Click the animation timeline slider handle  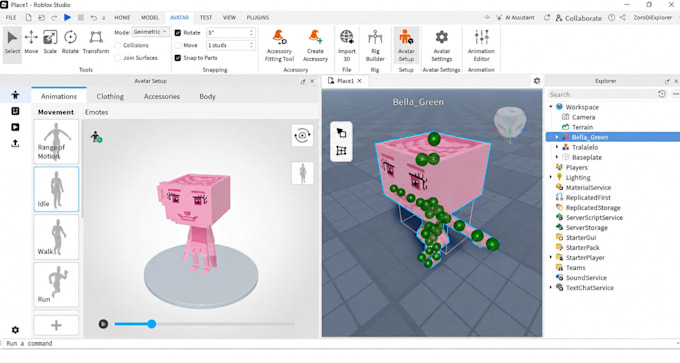tap(151, 324)
